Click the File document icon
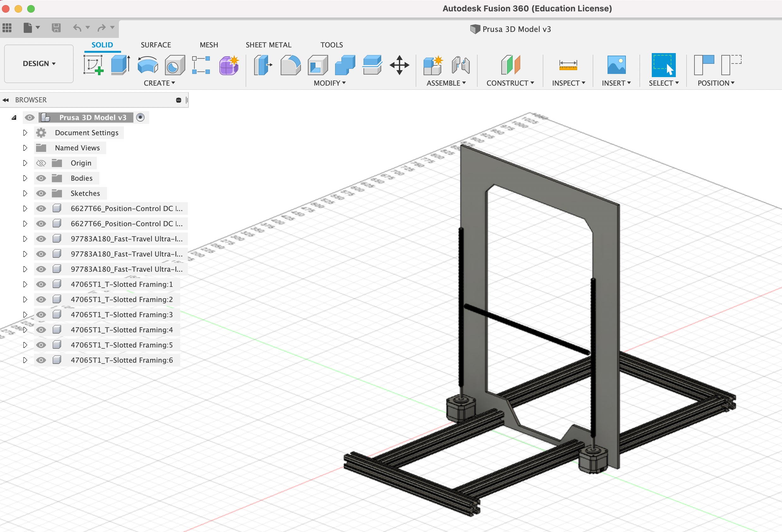782x532 pixels. click(28, 27)
